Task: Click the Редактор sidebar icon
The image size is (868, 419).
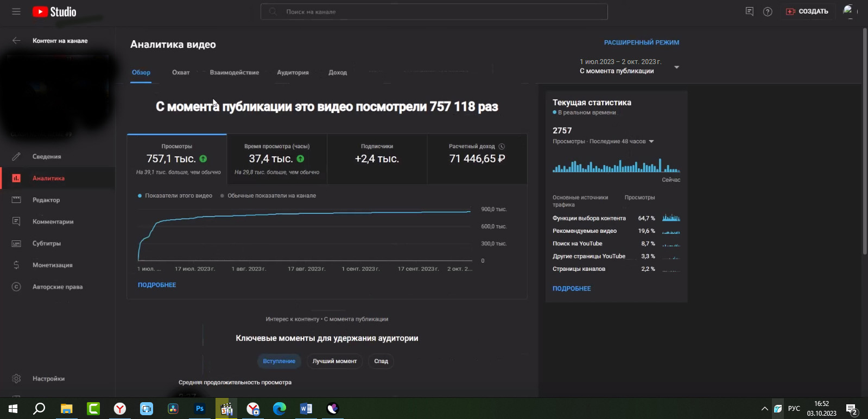Action: tap(16, 200)
